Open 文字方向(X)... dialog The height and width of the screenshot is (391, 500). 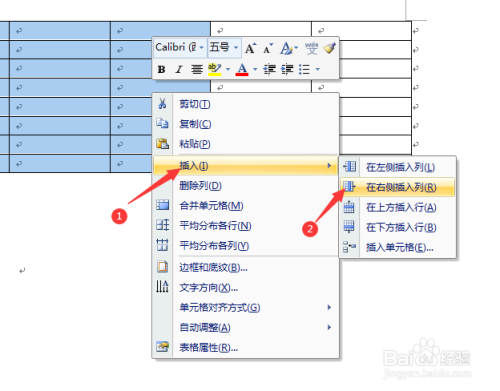209,287
